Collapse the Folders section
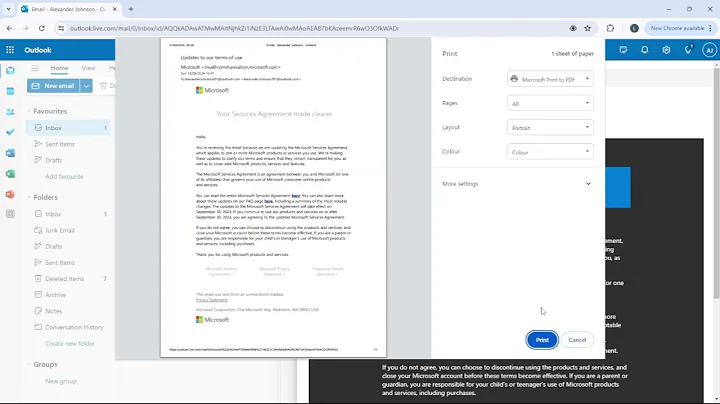720x404 pixels. pyautogui.click(x=29, y=197)
